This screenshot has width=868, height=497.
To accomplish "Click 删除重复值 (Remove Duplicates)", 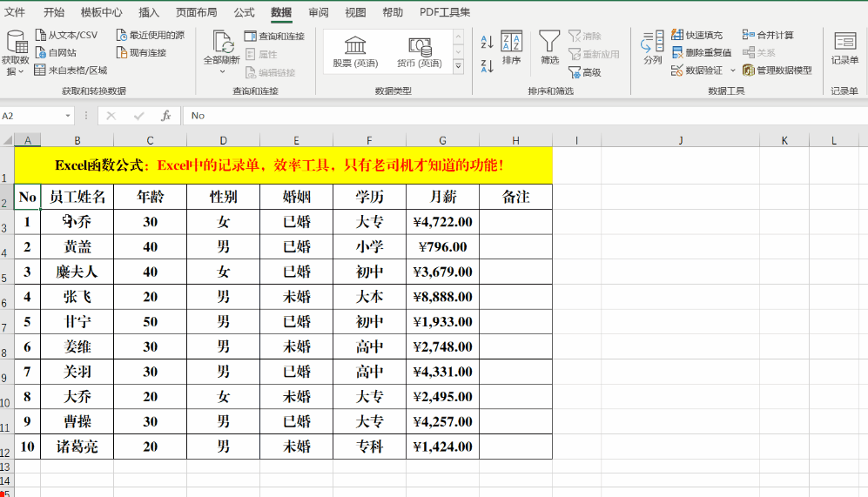I will point(702,52).
